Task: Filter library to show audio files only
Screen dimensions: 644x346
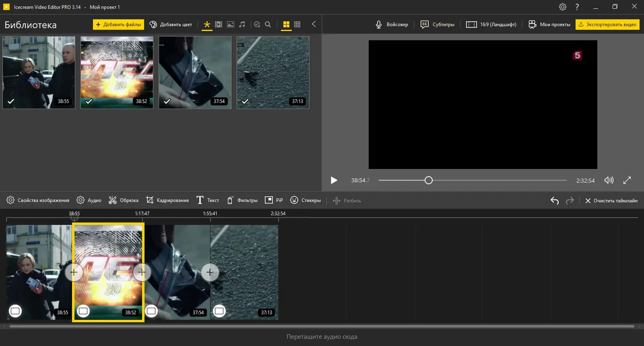Action: pos(242,25)
